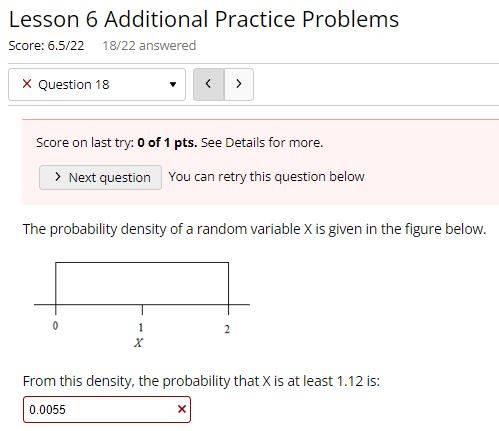Click the tick label 0 on the axis
Image resolution: width=499 pixels, height=431 pixels.
pyautogui.click(x=55, y=326)
